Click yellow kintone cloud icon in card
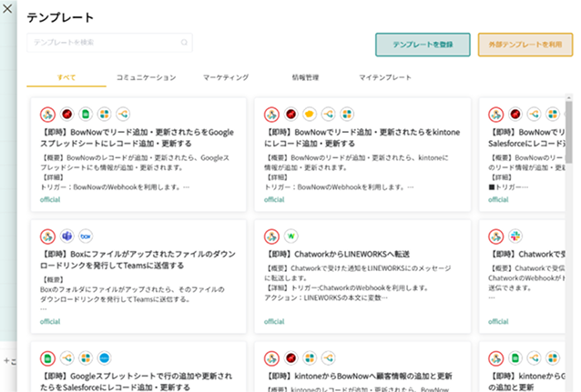The image size is (581, 392). 310,114
